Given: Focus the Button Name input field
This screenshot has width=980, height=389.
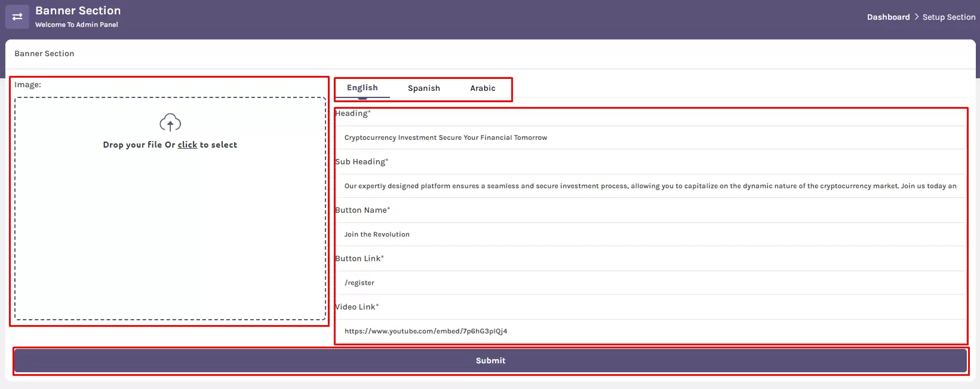Looking at the screenshot, I should click(x=650, y=234).
